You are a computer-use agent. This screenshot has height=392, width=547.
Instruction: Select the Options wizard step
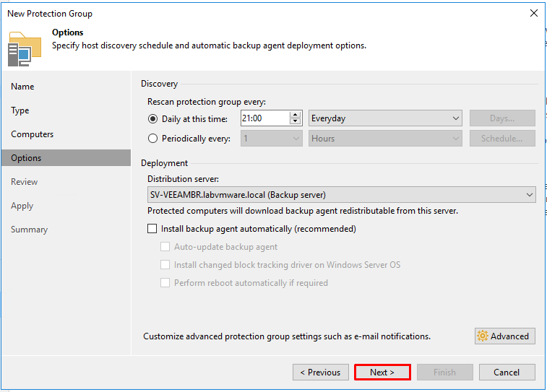66,158
